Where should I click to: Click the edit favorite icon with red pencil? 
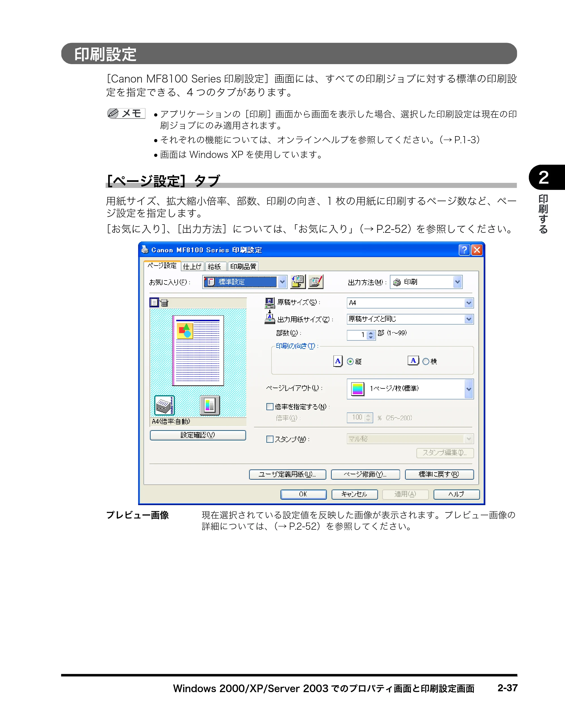point(316,282)
